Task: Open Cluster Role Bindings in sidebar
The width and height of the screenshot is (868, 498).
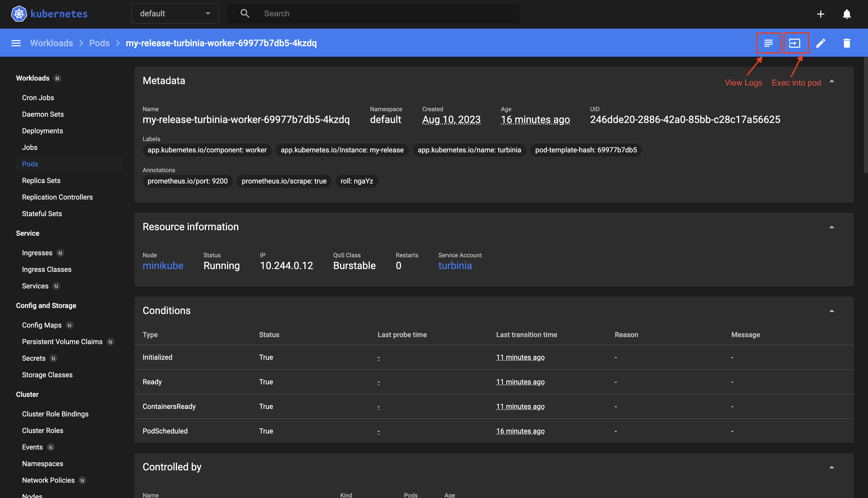Action: point(55,414)
